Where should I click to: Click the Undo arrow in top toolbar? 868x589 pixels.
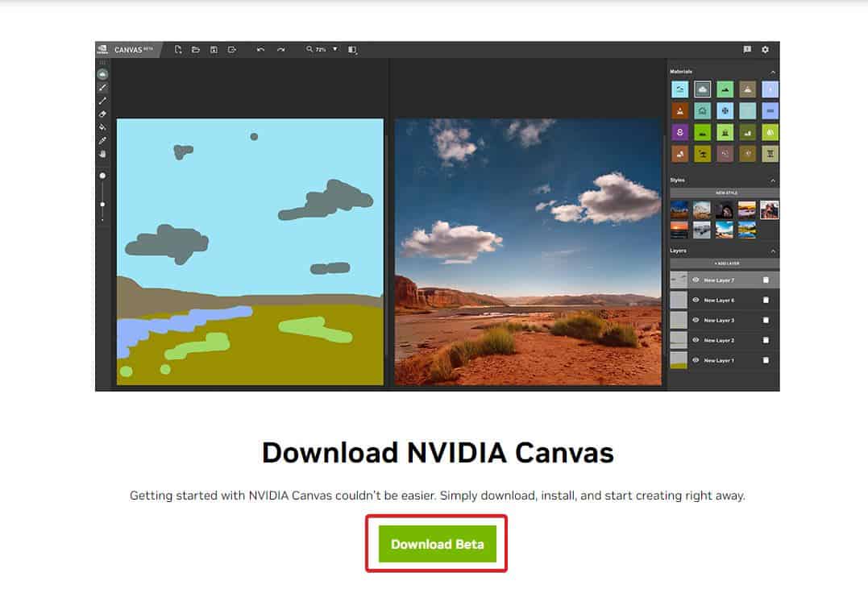[260, 50]
